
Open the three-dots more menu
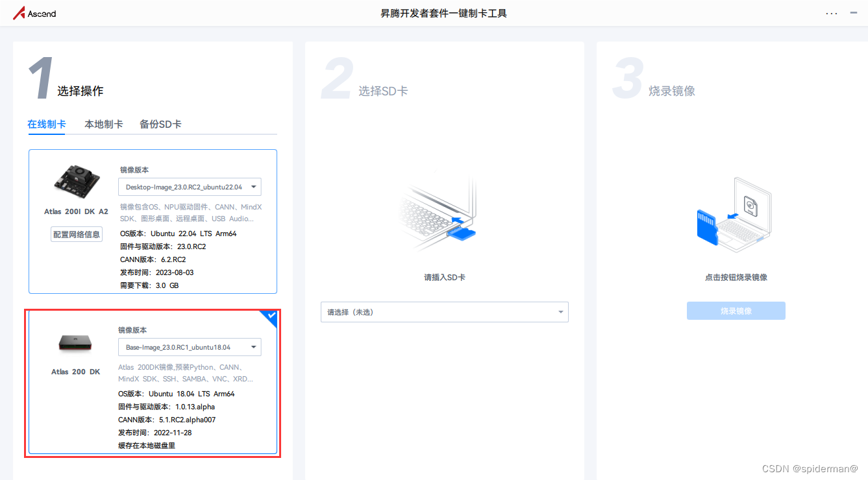coord(832,13)
